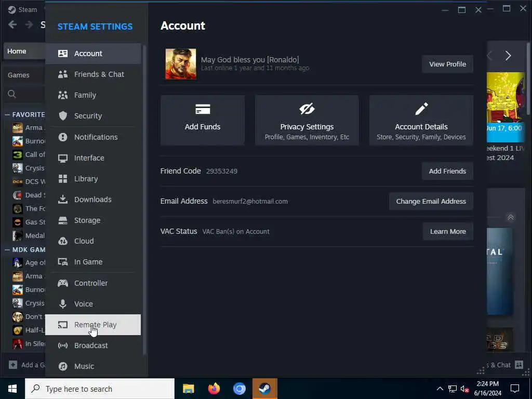
Task: Open Broadcast settings section
Action: pyautogui.click(x=93, y=345)
